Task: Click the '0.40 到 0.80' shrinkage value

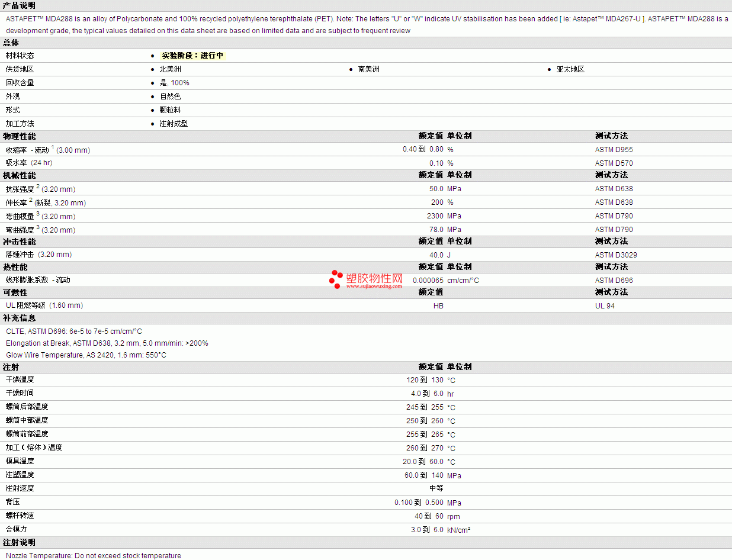Action: click(423, 150)
